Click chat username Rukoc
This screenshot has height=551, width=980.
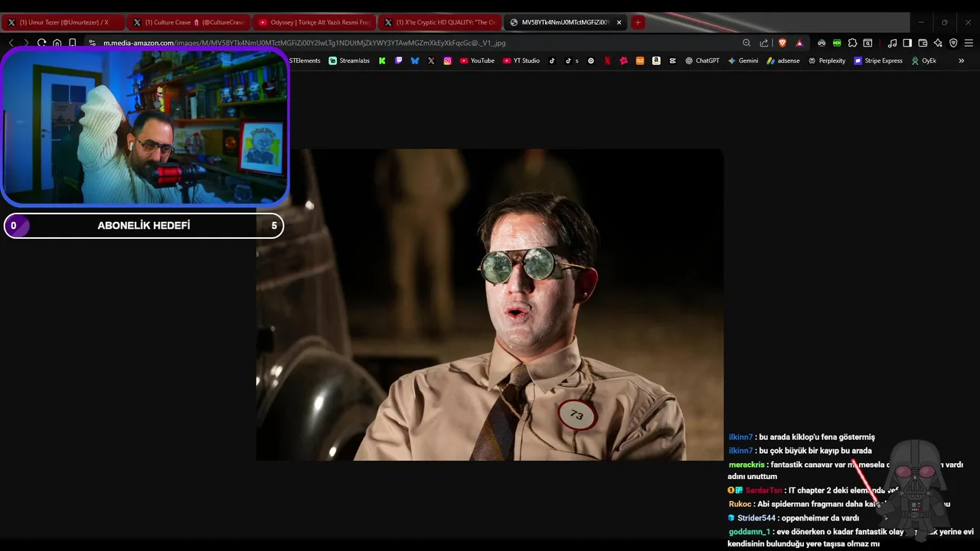click(x=740, y=504)
